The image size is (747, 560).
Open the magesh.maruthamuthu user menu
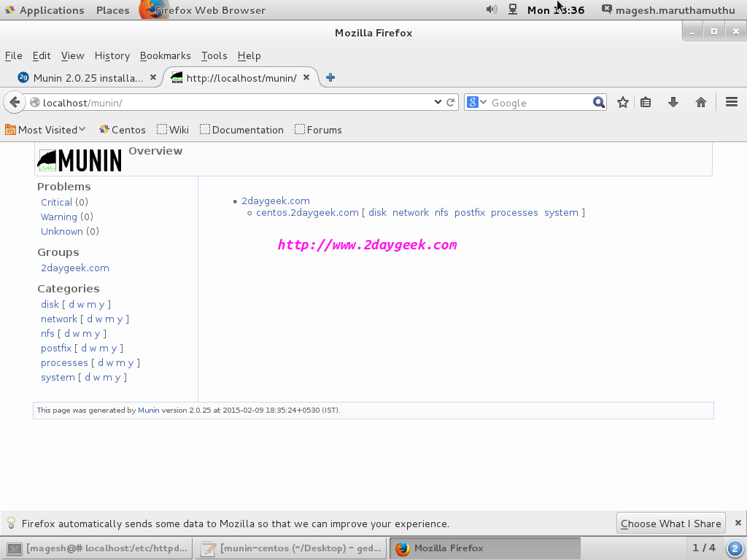pos(668,10)
